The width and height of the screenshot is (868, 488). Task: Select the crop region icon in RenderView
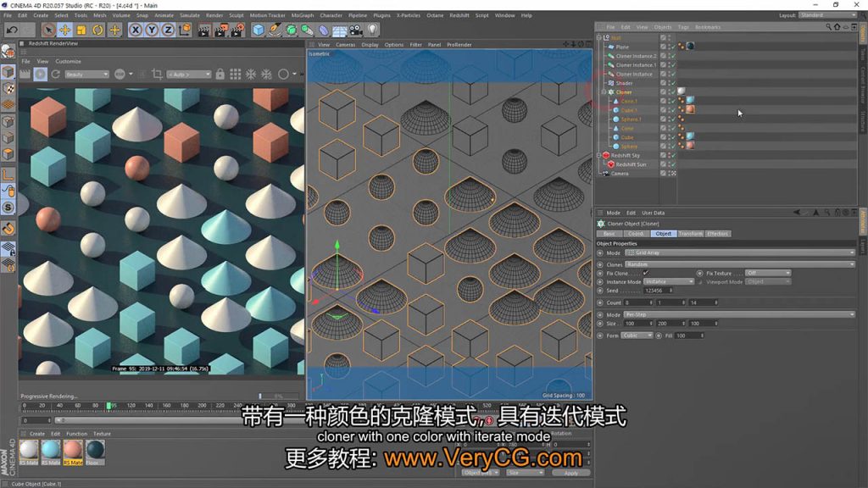pyautogui.click(x=157, y=75)
